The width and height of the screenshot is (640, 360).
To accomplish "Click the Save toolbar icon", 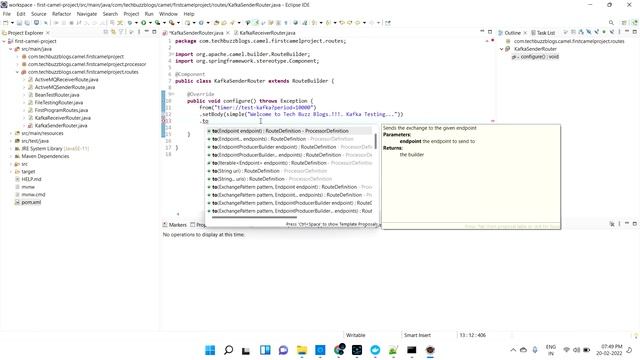I will pyautogui.click(x=19, y=23).
